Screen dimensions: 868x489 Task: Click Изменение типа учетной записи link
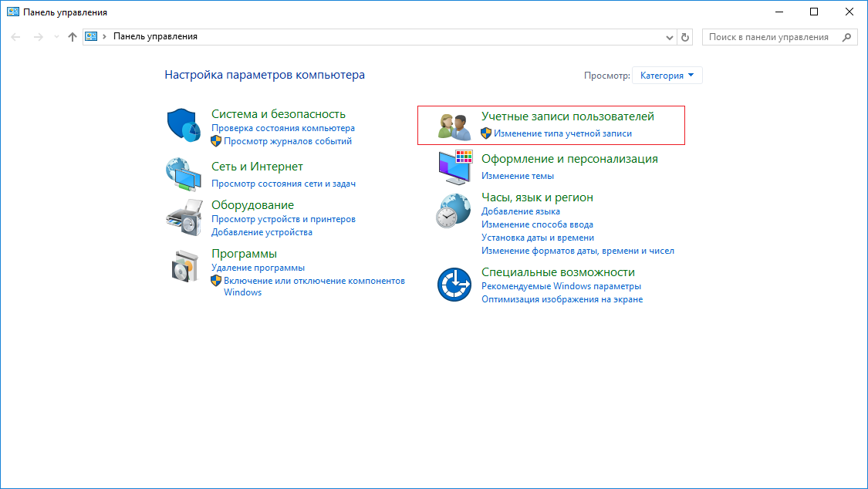(562, 133)
